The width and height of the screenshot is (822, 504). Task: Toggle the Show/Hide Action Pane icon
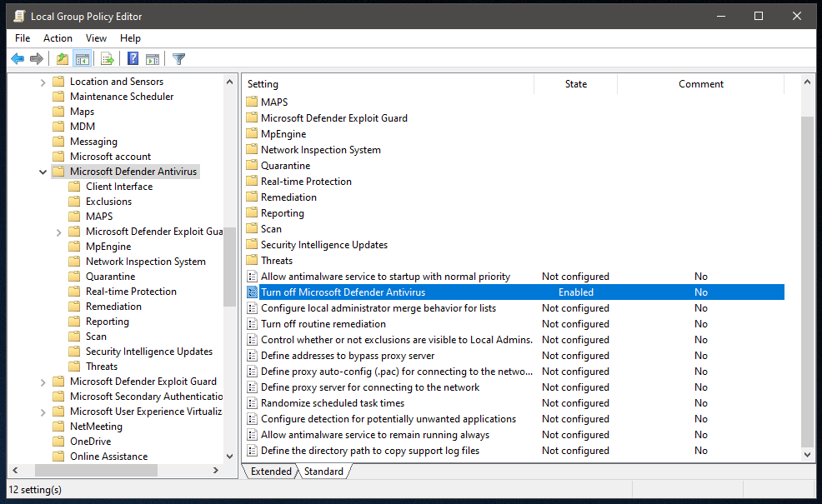pos(153,58)
